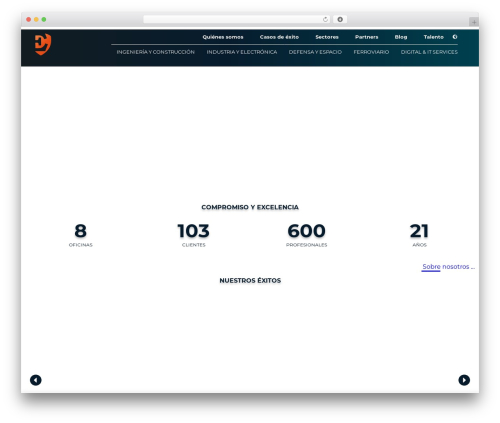Show next slide with right carousel arrow
This screenshot has height=423, width=500.
464,380
